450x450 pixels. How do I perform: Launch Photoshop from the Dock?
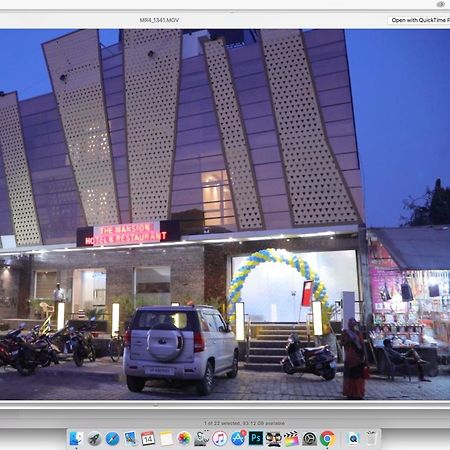256,438
